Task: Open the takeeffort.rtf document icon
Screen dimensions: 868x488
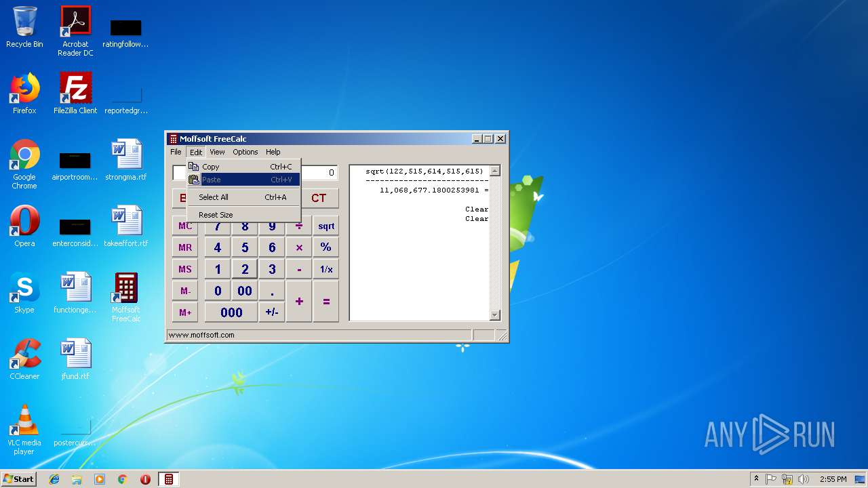Action: (x=126, y=226)
